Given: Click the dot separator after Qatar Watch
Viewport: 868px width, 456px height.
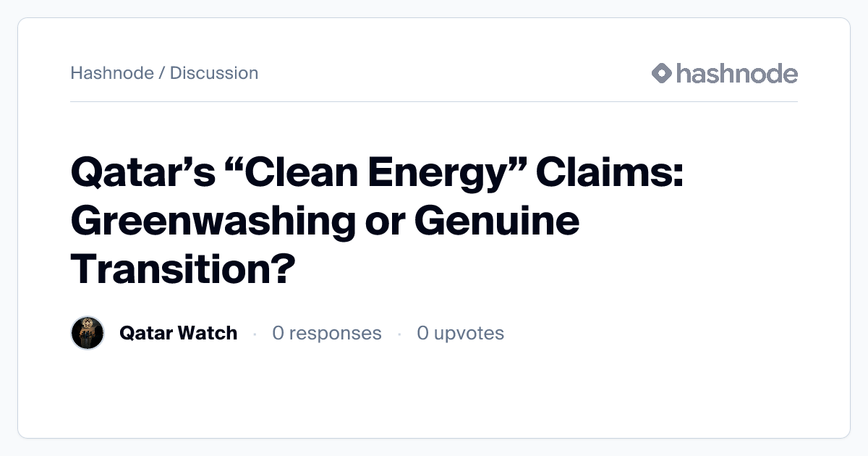Looking at the screenshot, I should tap(255, 334).
